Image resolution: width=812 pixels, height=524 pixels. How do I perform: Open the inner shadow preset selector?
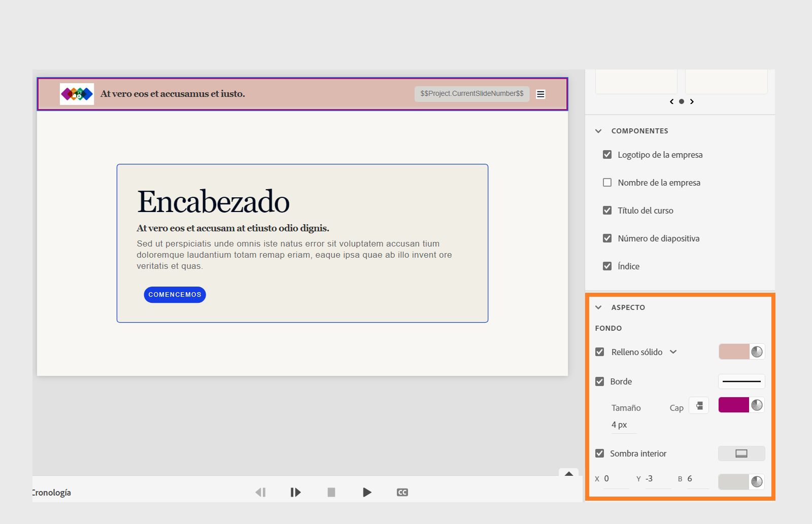point(741,453)
